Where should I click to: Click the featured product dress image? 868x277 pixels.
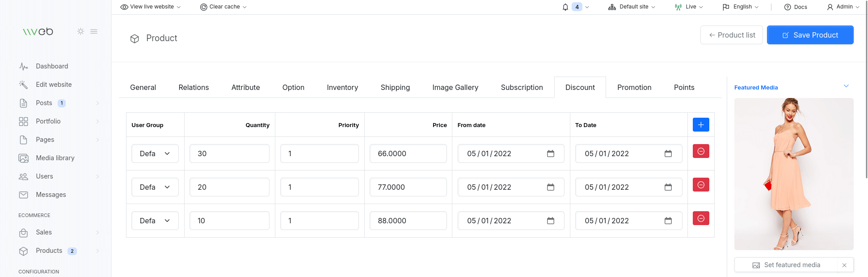click(793, 174)
